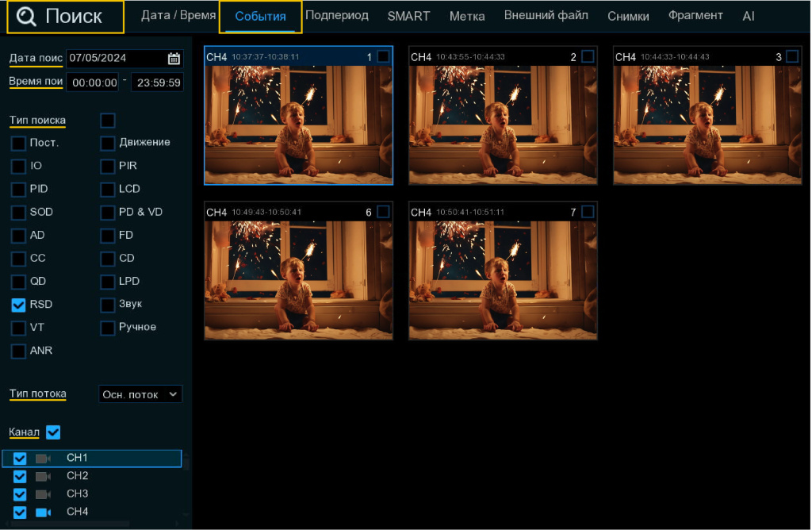Enable the Движение search type checkbox
The width and height of the screenshot is (812, 530).
tap(108, 143)
